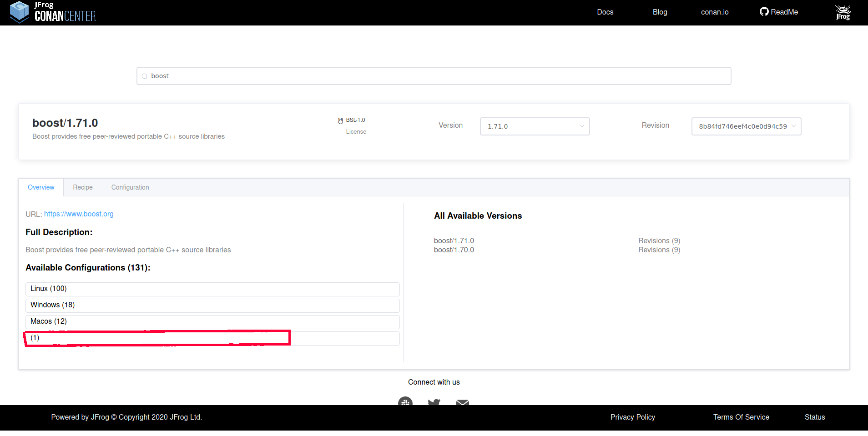Click the All Available Versions heading
Screen dimensions: 868x436
478,216
